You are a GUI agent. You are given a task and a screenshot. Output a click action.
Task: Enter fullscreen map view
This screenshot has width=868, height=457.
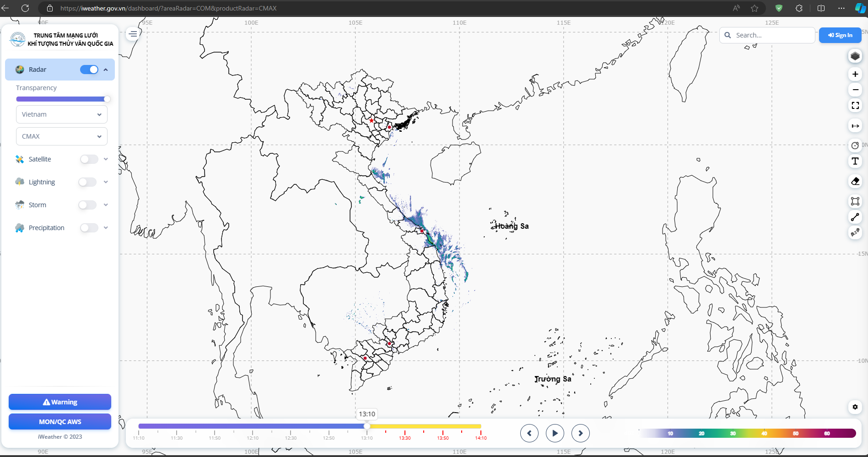tap(855, 106)
